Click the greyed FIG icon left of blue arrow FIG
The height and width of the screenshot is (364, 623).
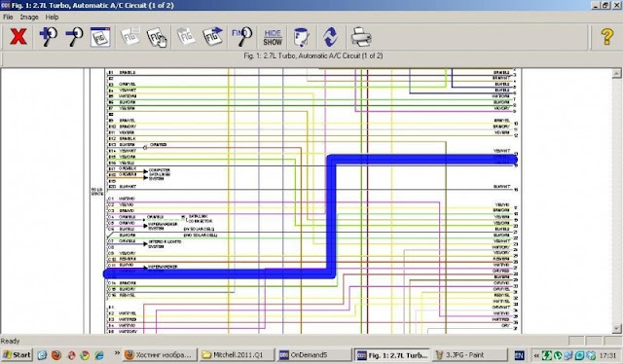(186, 37)
